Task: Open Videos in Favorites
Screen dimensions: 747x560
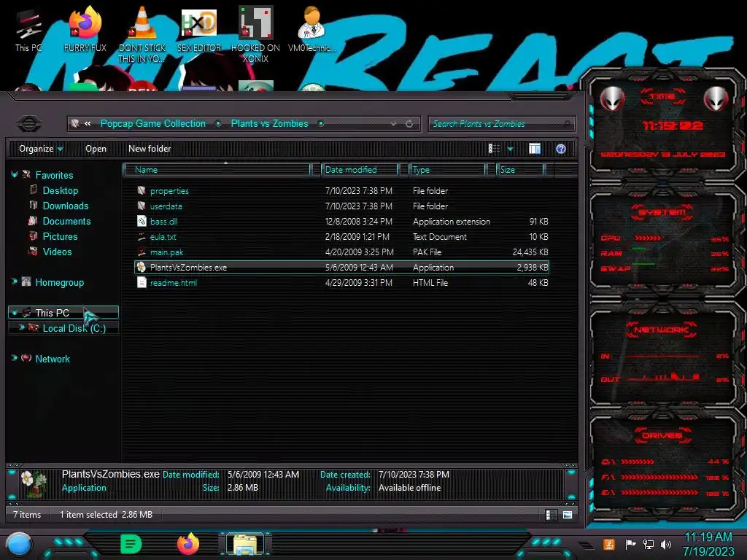Action: pos(57,252)
